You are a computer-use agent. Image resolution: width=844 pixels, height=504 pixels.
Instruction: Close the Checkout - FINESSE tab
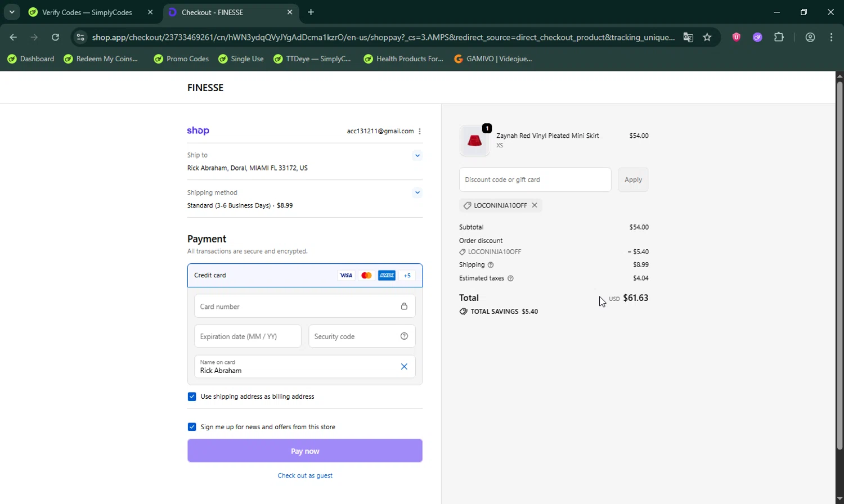290,12
